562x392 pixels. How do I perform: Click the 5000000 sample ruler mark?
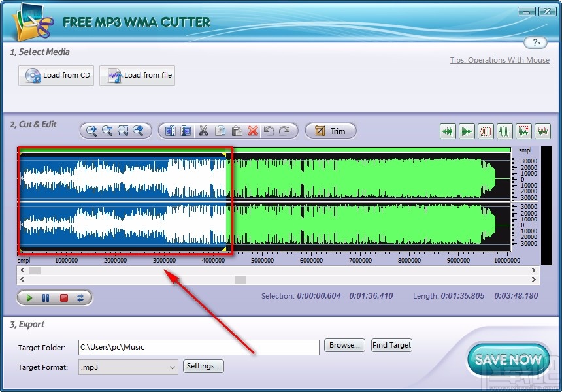pos(262,261)
